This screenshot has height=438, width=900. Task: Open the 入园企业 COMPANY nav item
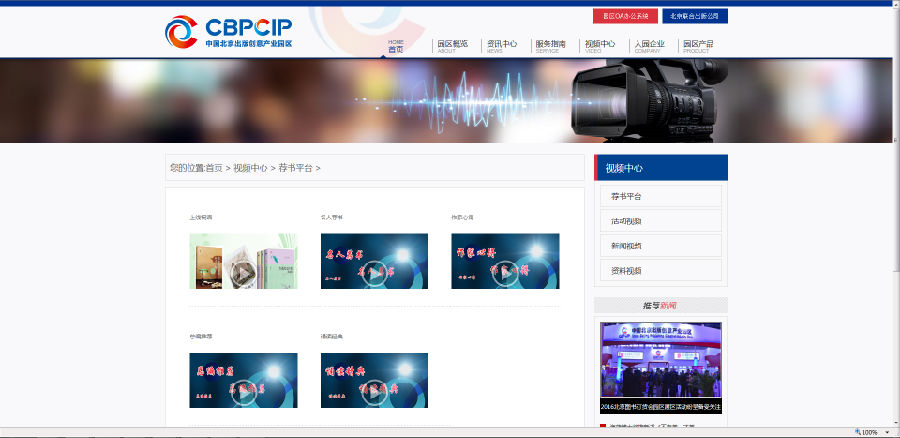pos(649,46)
